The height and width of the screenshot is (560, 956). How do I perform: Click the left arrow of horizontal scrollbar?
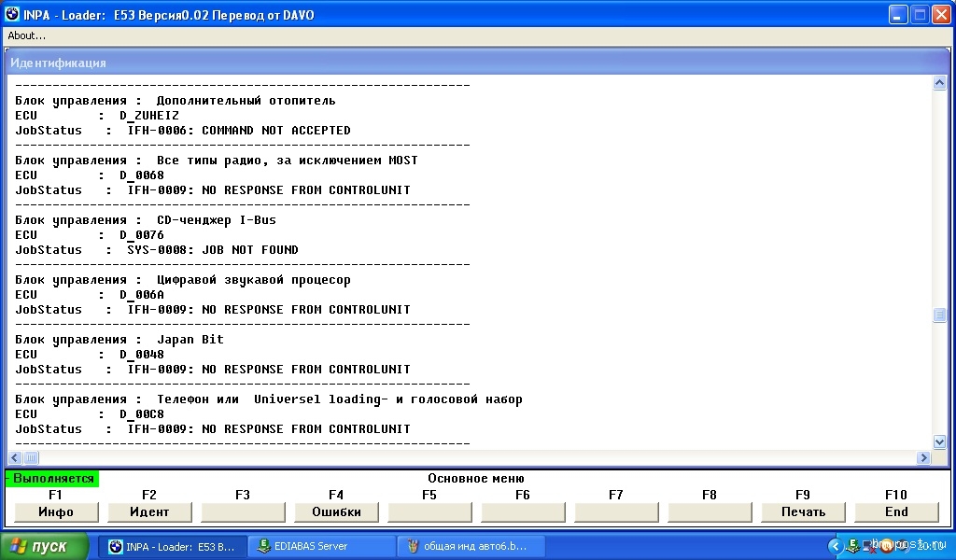point(15,457)
